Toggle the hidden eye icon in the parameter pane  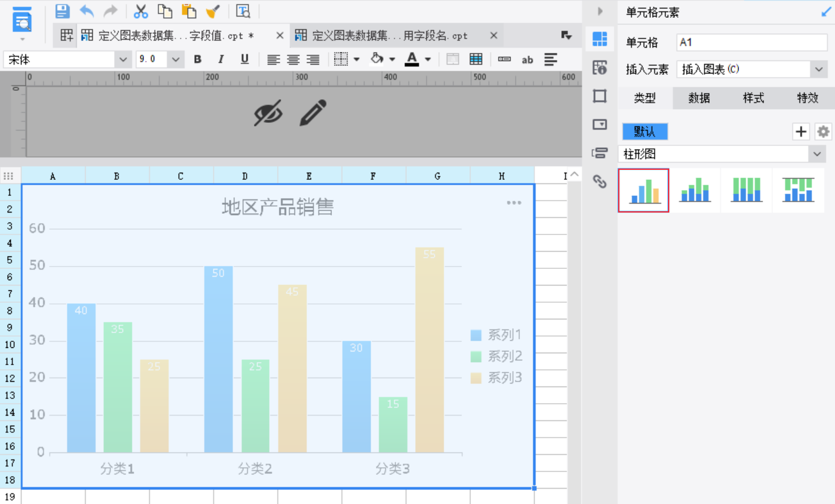pyautogui.click(x=268, y=113)
